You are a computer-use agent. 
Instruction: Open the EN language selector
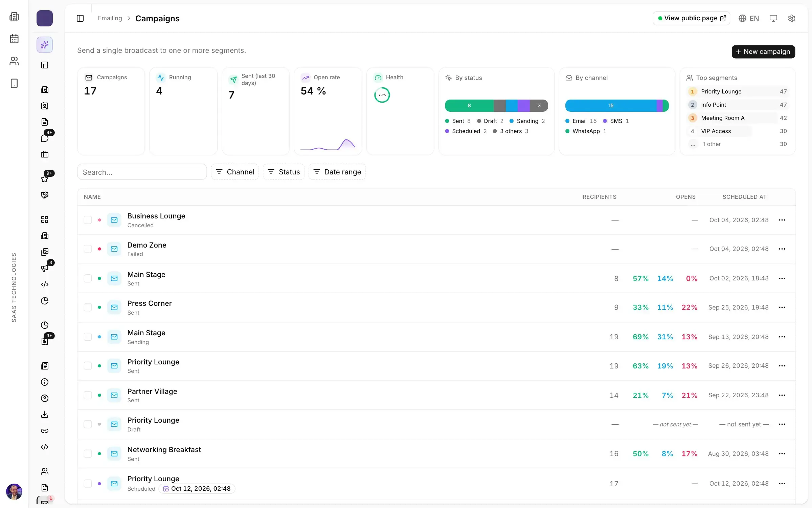point(749,18)
